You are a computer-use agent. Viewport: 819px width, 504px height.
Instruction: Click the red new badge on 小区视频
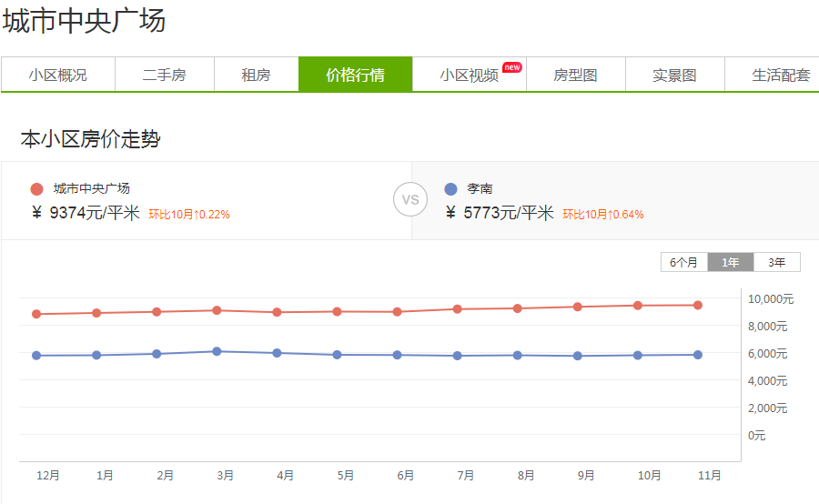click(x=512, y=66)
